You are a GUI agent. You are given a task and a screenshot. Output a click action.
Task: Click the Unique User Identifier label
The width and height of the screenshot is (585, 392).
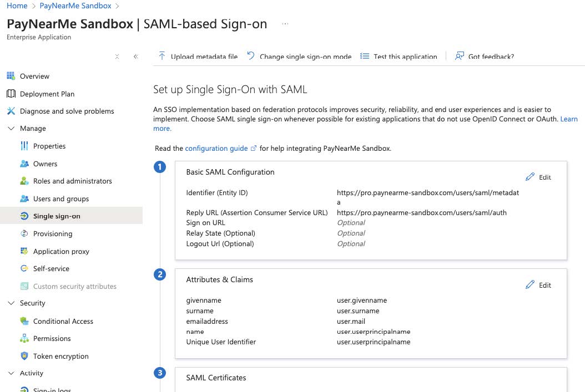(x=221, y=342)
